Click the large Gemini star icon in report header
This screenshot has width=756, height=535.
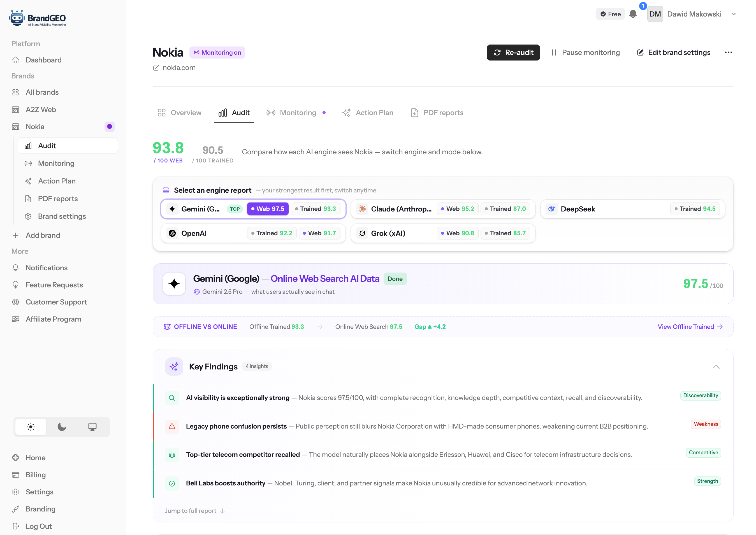(x=174, y=284)
